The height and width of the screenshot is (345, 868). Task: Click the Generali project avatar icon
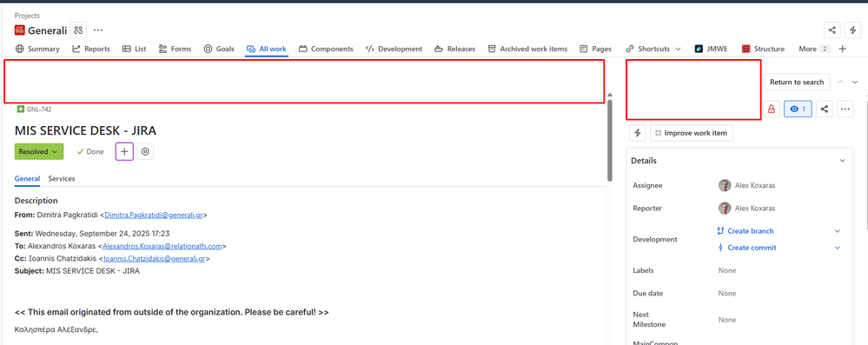pos(20,30)
